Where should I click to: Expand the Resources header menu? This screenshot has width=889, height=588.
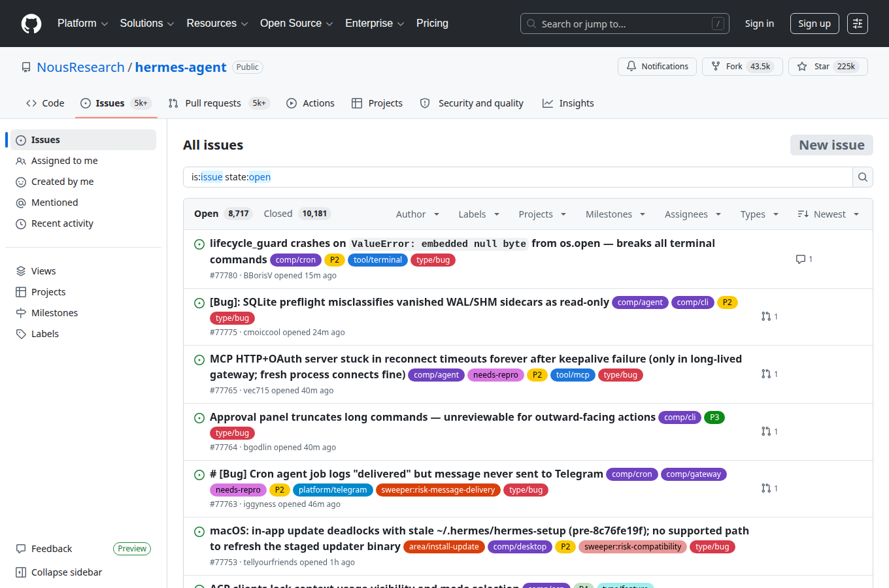point(217,24)
